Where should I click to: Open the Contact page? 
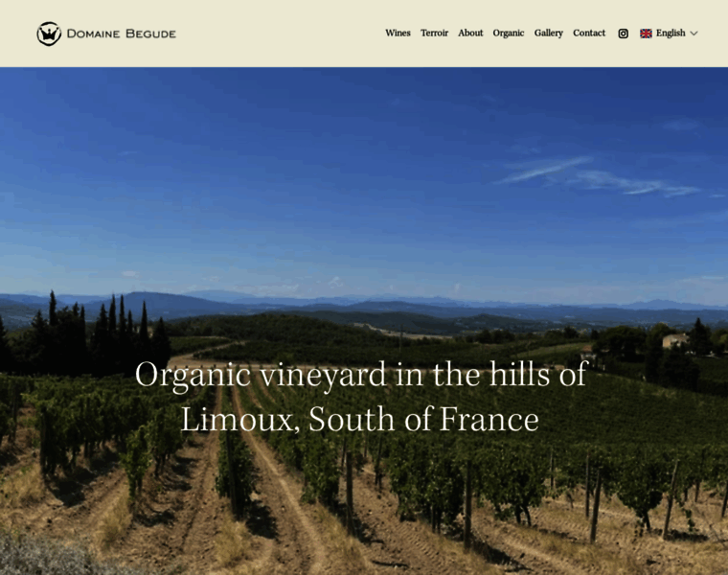coord(589,33)
